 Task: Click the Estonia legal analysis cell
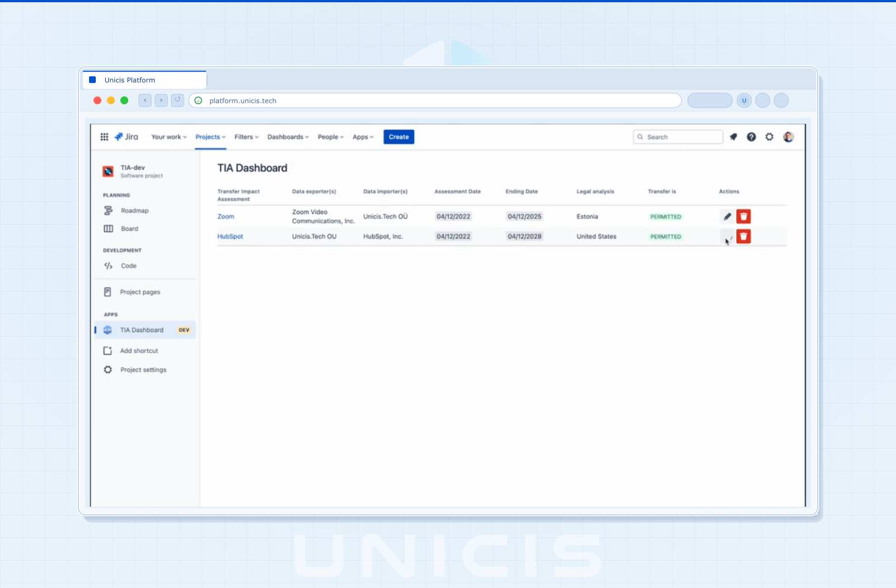tap(587, 216)
